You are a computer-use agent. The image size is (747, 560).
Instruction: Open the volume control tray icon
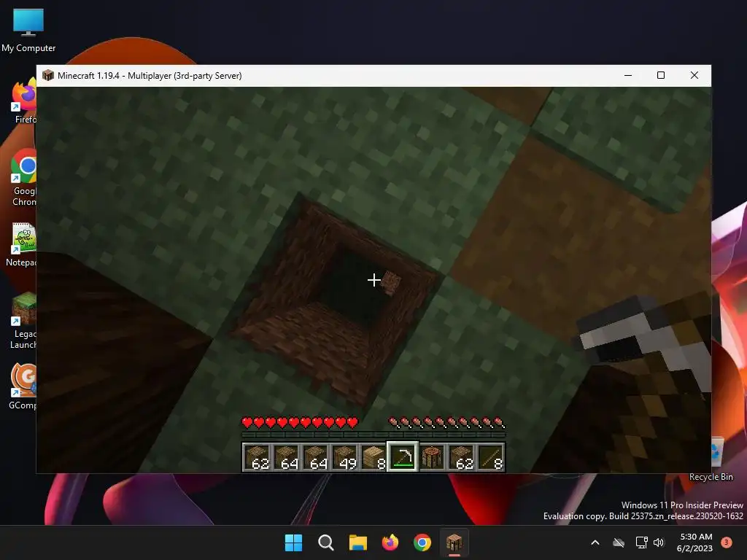point(659,542)
